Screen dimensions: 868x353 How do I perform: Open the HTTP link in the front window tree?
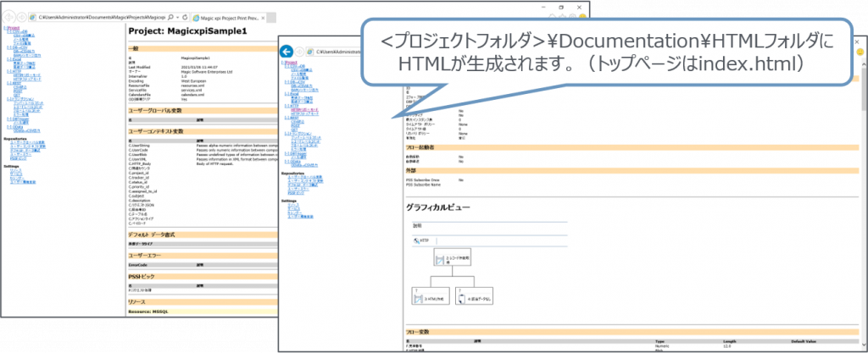(294, 105)
